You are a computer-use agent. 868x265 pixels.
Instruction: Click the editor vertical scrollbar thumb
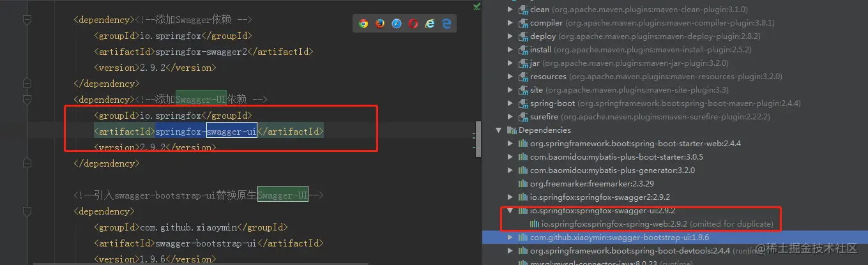click(x=478, y=139)
